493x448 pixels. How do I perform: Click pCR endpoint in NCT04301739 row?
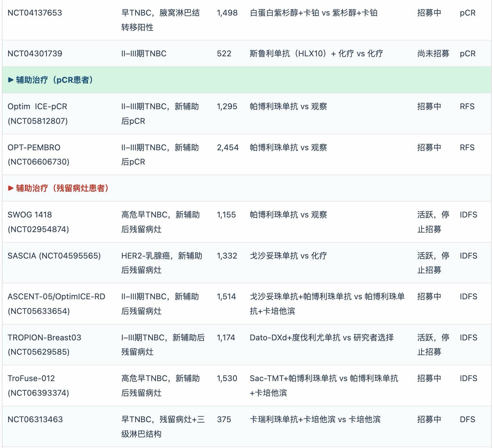click(x=468, y=54)
